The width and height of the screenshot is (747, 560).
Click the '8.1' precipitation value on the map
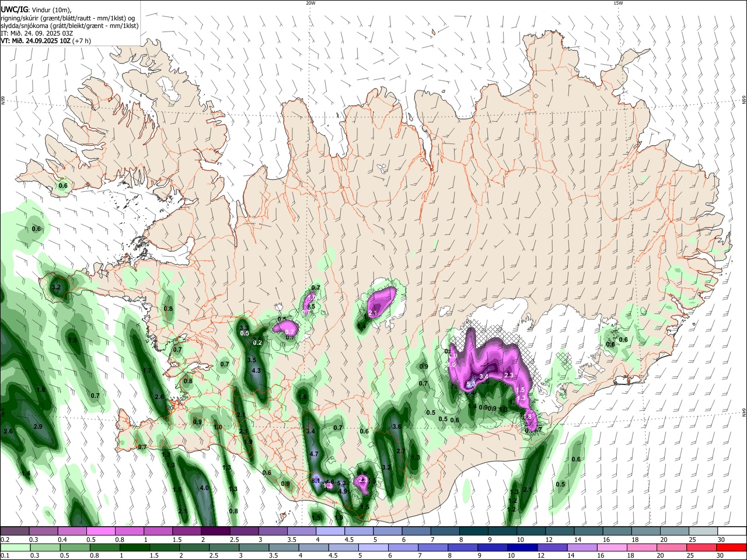316,481
